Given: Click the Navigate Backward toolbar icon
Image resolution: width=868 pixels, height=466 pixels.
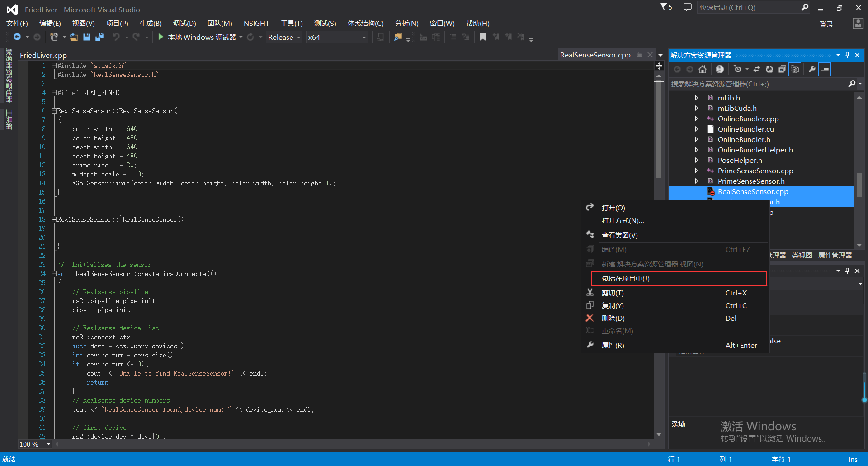Looking at the screenshot, I should (x=17, y=37).
